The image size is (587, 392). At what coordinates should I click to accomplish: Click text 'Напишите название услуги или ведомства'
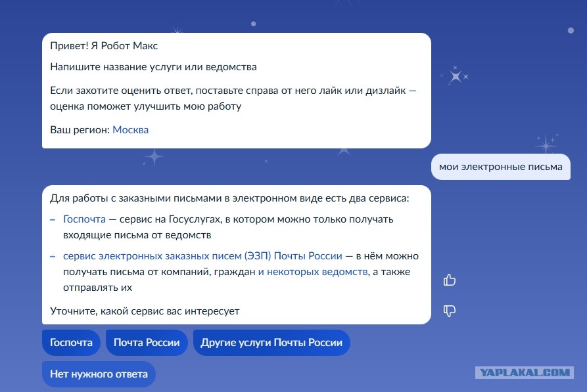click(154, 67)
